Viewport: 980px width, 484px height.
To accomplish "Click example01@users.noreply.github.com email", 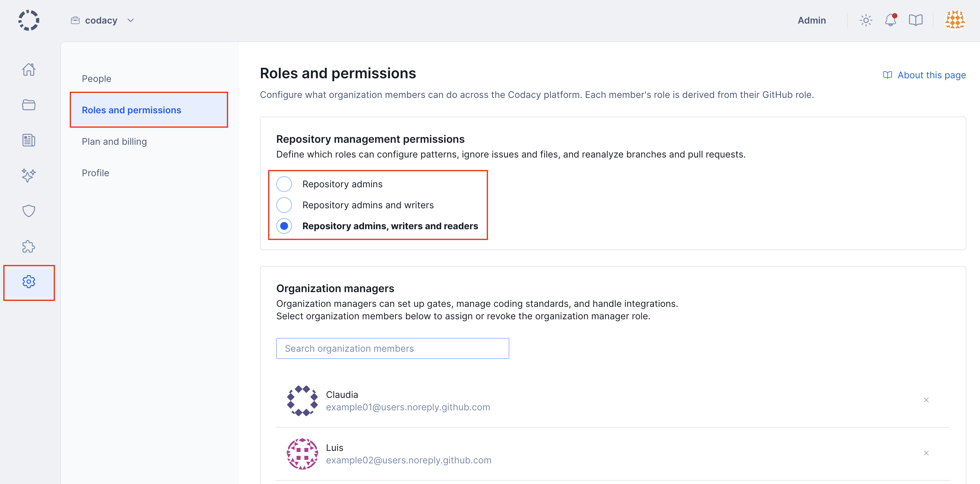I will click(408, 407).
